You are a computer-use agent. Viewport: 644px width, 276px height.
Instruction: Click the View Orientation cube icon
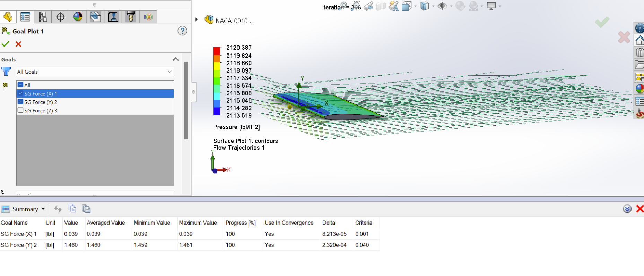point(407,6)
